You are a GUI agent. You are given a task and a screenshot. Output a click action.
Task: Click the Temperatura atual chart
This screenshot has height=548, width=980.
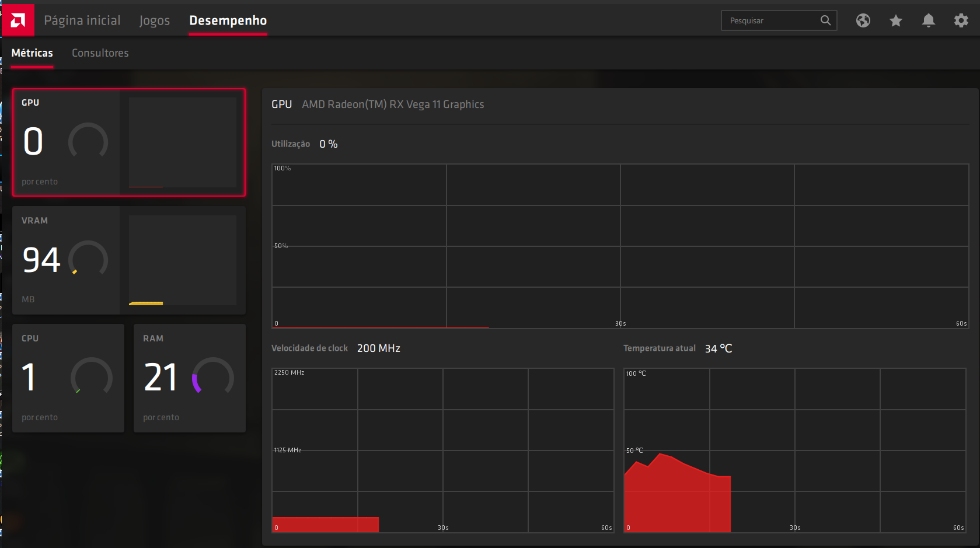tap(795, 450)
